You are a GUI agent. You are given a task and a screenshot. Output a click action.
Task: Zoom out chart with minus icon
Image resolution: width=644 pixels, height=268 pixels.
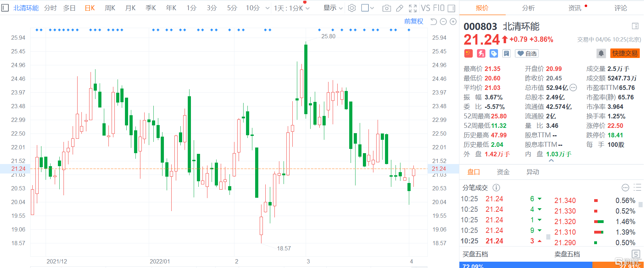(x=443, y=22)
